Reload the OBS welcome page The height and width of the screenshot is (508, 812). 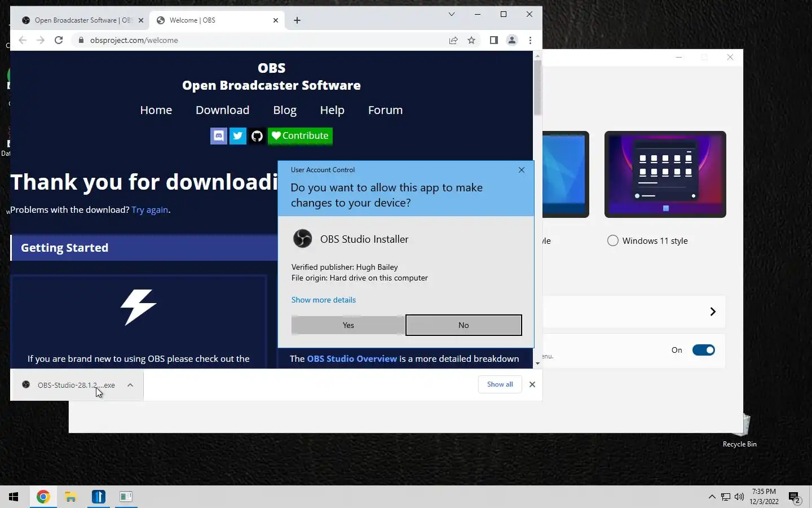pos(59,40)
